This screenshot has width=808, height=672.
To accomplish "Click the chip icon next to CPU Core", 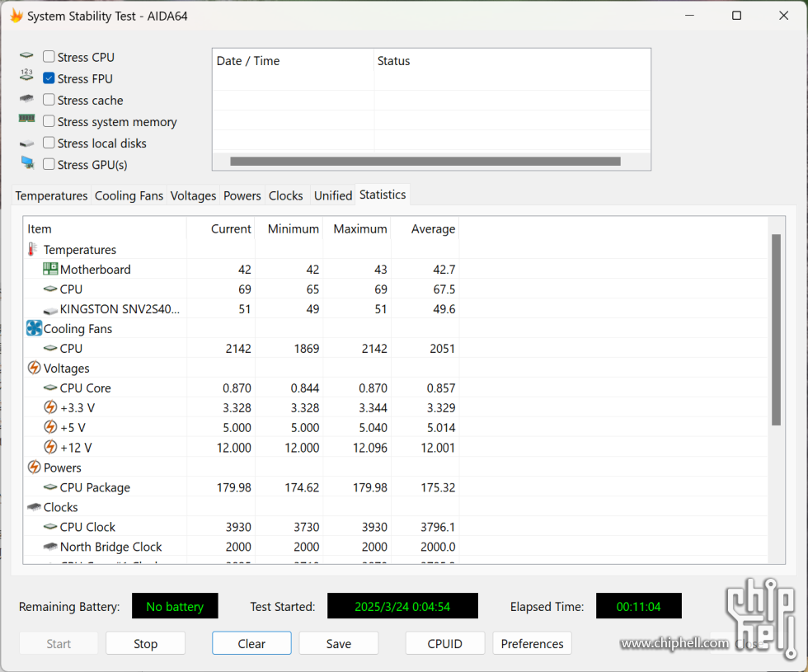I will pos(50,388).
